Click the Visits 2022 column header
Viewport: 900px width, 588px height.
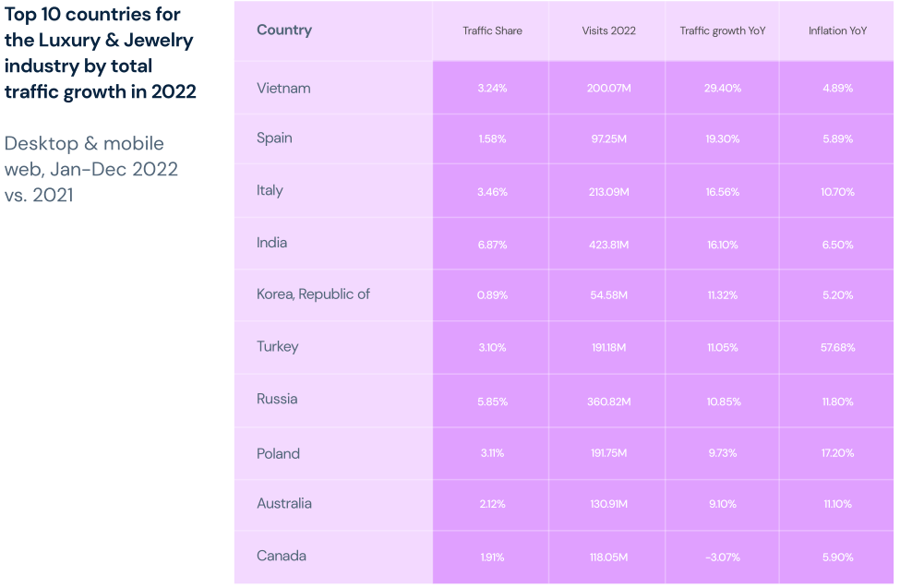tap(608, 31)
